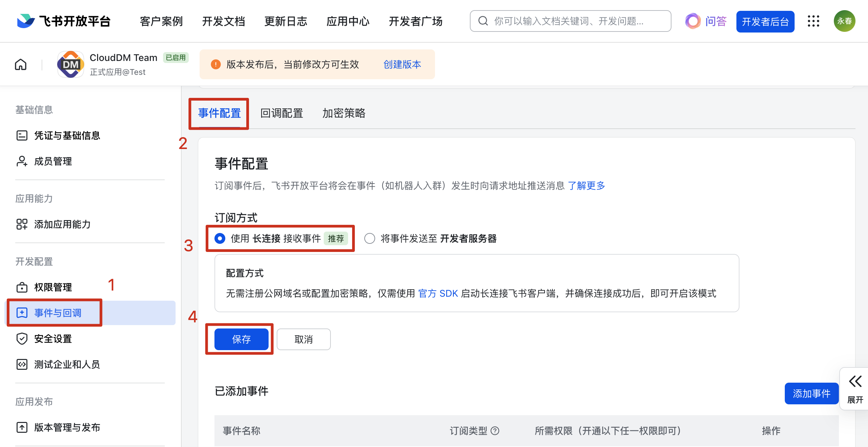The height and width of the screenshot is (447, 868).
Task: Click the home icon in the breadcrumb
Action: tap(21, 64)
